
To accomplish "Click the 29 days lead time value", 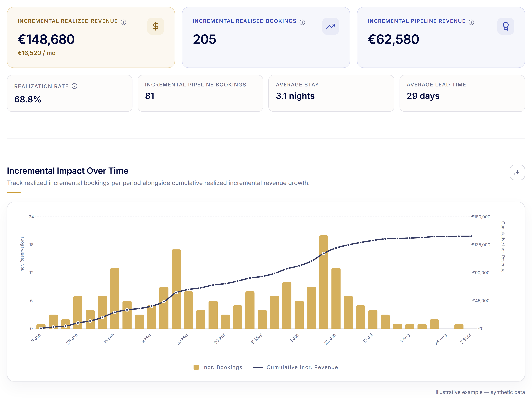I will point(423,96).
